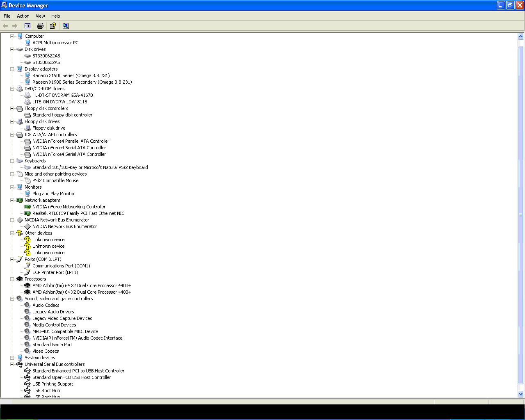
Task: Click the HL-DT-ST DVDRAM GSA-4167B drive icon
Action: pyautogui.click(x=27, y=95)
